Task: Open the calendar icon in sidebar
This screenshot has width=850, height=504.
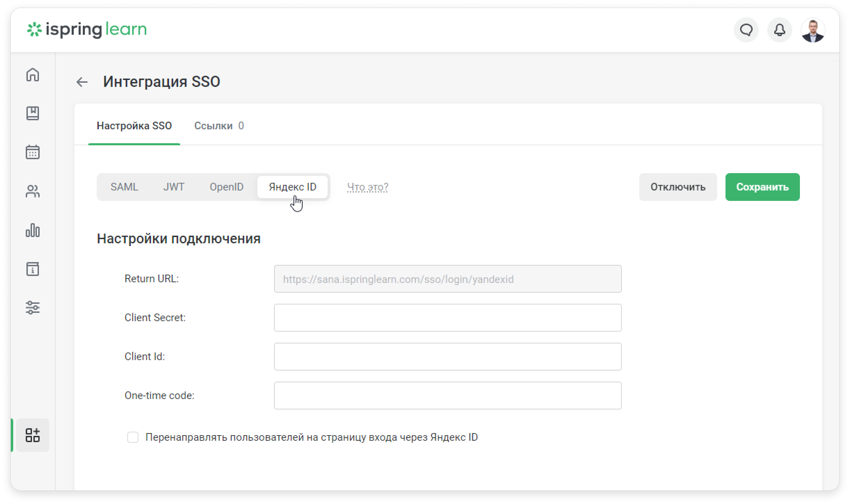Action: pyautogui.click(x=33, y=152)
